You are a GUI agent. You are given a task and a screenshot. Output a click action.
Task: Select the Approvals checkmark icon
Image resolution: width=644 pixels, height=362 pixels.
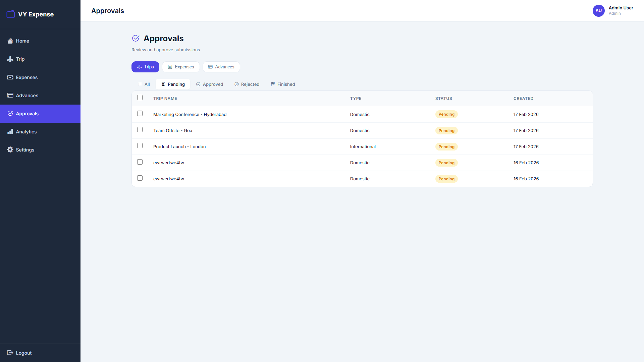[x=10, y=113]
